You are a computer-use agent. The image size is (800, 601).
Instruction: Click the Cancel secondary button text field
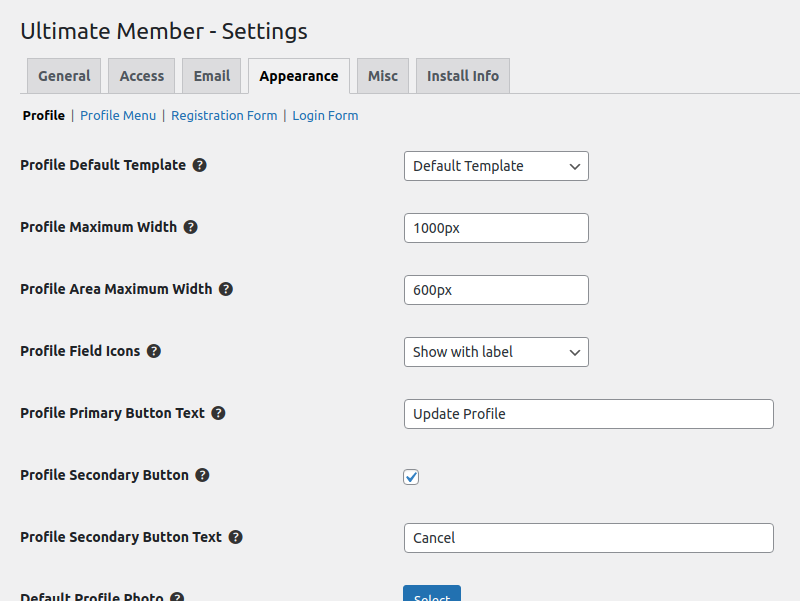click(589, 538)
